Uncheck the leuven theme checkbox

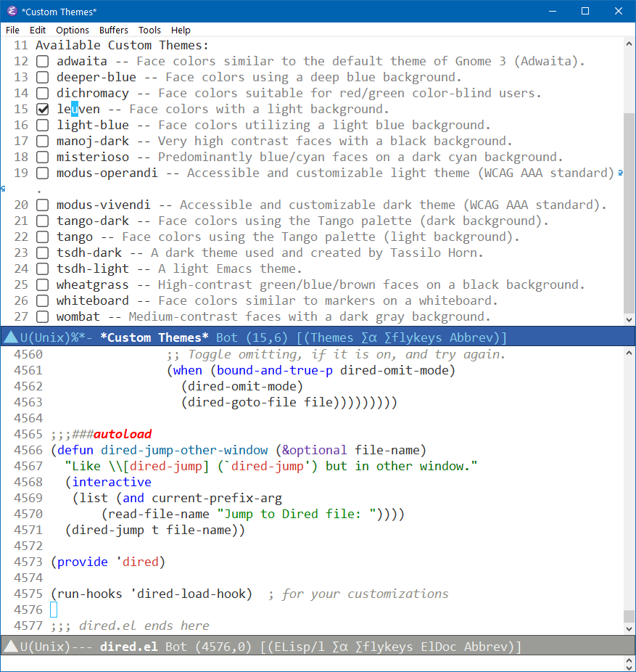[42, 110]
